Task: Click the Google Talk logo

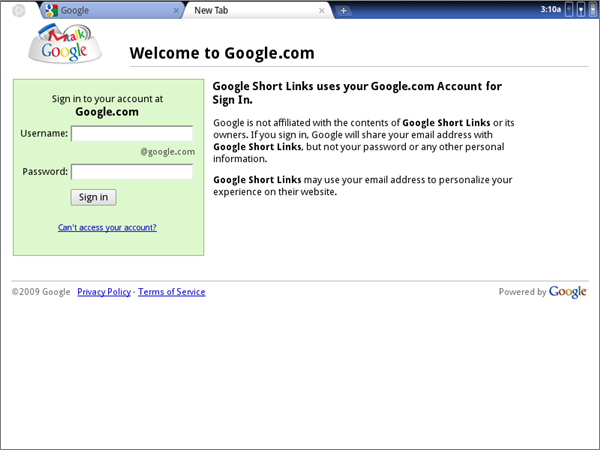Action: point(64,44)
